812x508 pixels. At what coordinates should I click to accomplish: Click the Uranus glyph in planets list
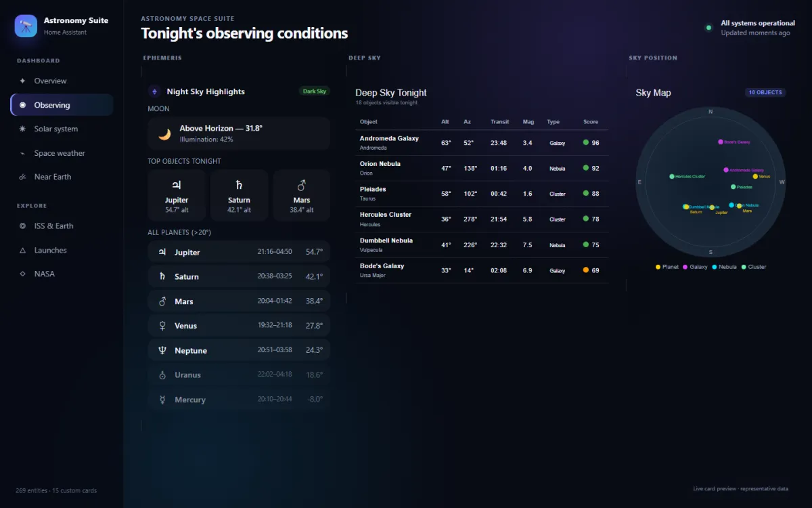(x=162, y=375)
